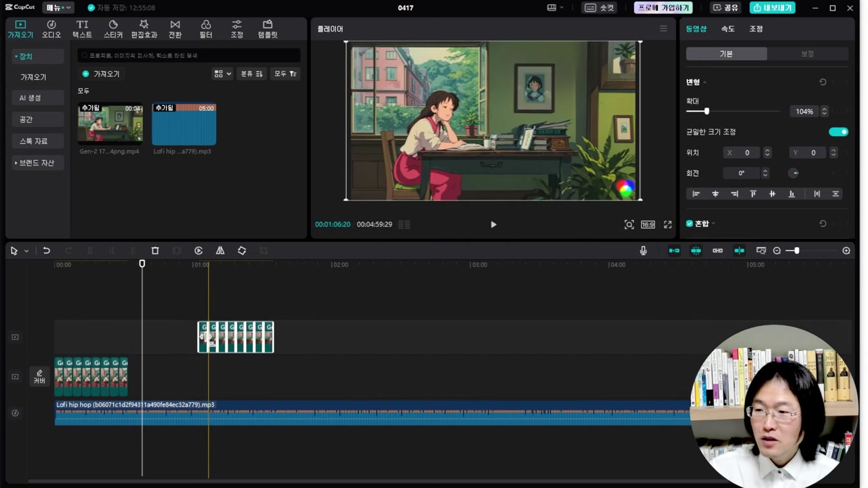Open the 텍스트 (Text) tab
Viewport: 868px width, 488px height.
tap(82, 29)
